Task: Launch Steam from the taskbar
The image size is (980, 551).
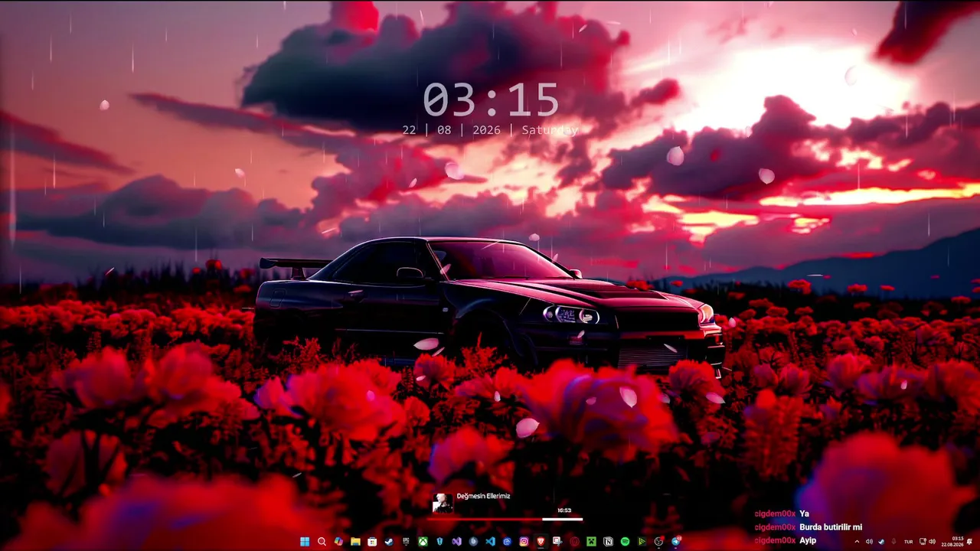Action: click(389, 542)
